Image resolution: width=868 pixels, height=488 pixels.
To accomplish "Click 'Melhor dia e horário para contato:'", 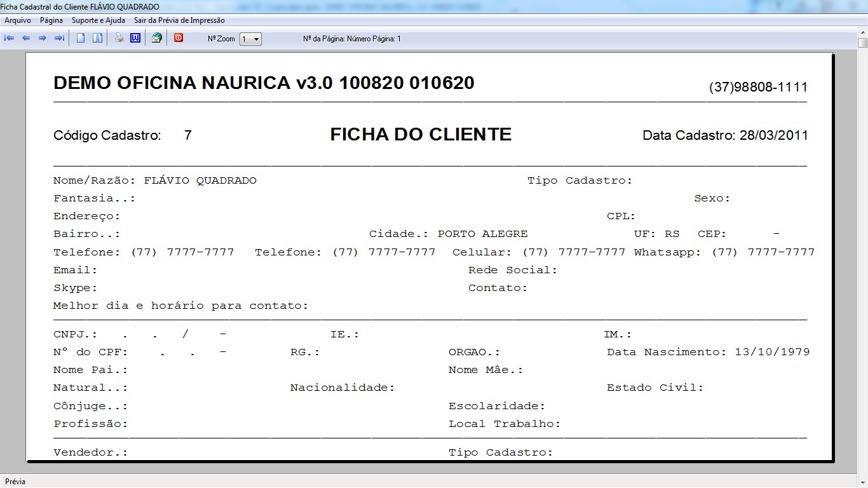I will coord(181,306).
